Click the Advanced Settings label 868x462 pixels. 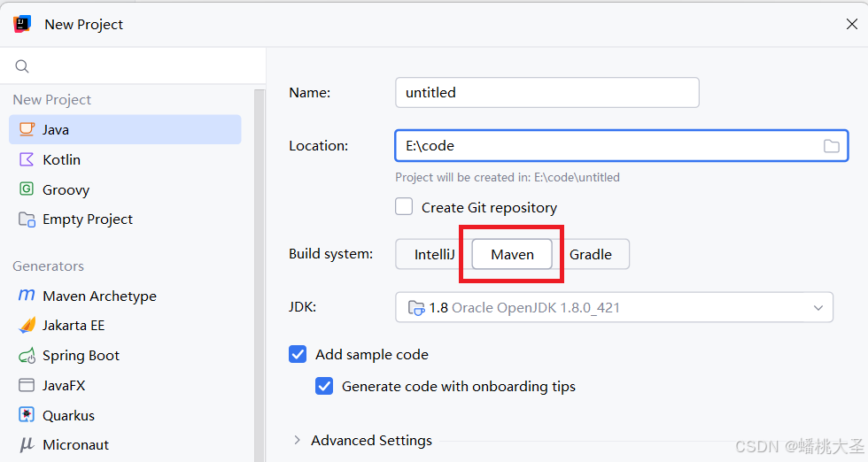[x=371, y=441]
